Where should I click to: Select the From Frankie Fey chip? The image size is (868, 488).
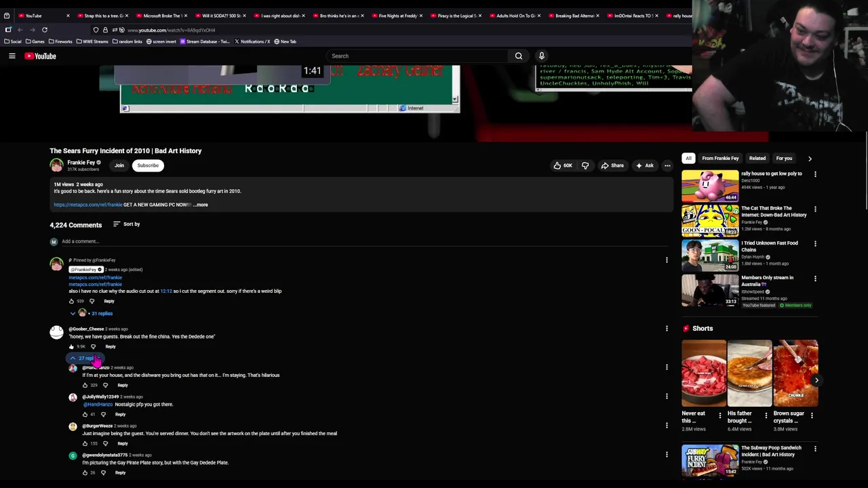[x=720, y=159]
